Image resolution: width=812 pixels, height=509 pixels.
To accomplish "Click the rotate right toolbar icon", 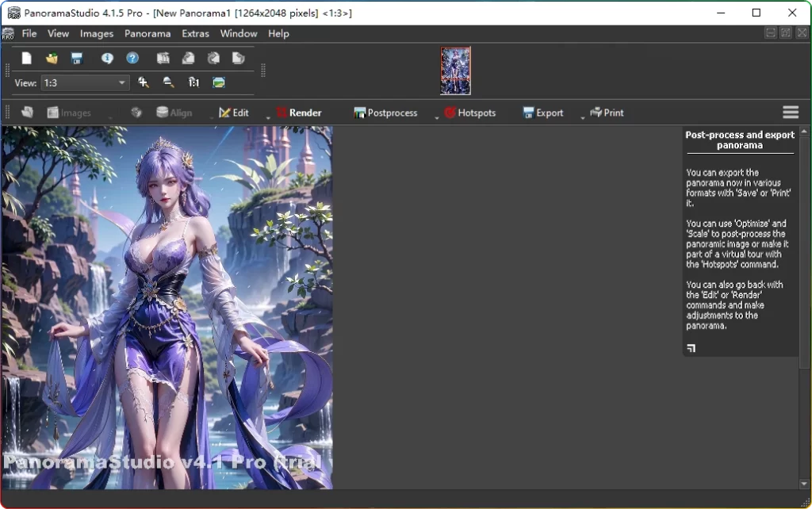I will (x=238, y=58).
